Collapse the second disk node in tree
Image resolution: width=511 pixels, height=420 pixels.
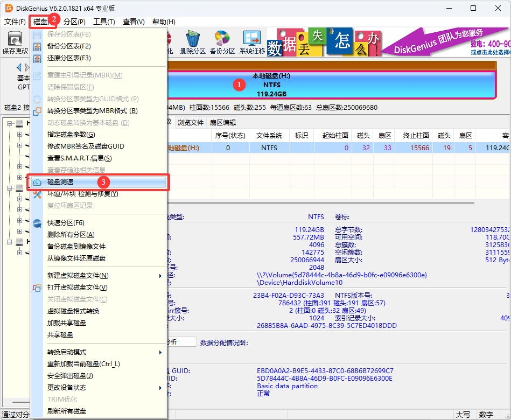click(x=10, y=188)
